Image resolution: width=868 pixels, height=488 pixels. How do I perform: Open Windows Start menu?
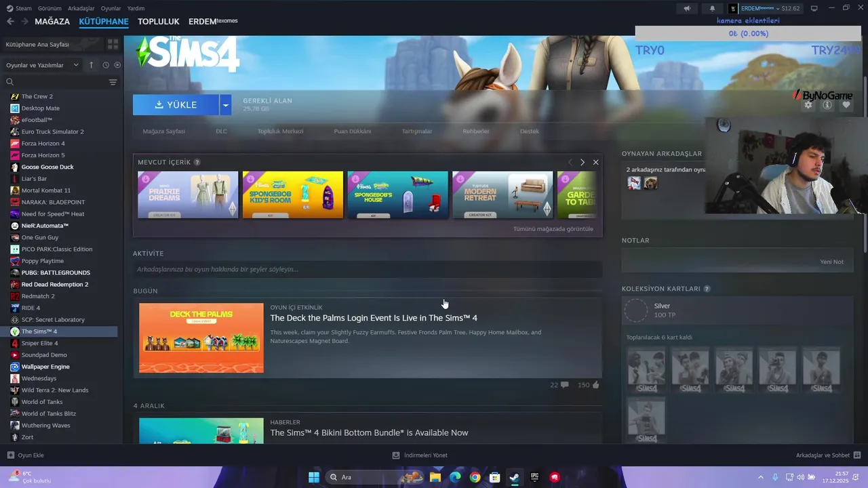[314, 477]
